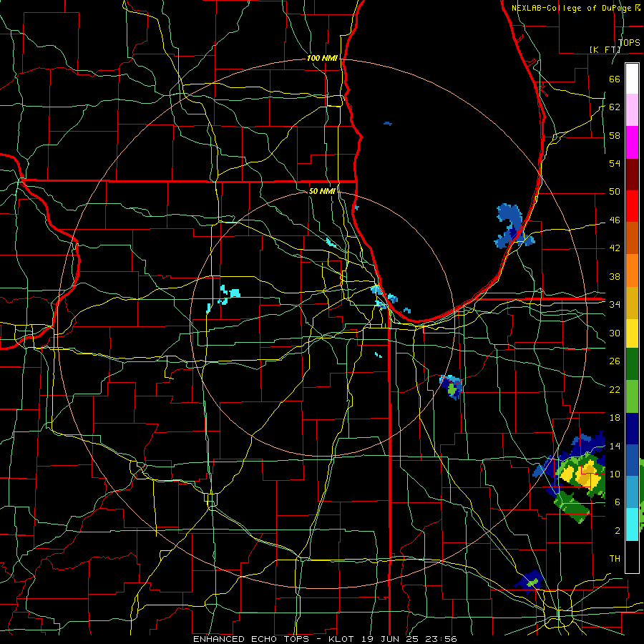Click the small blue echo near the bottom right

coord(530,582)
